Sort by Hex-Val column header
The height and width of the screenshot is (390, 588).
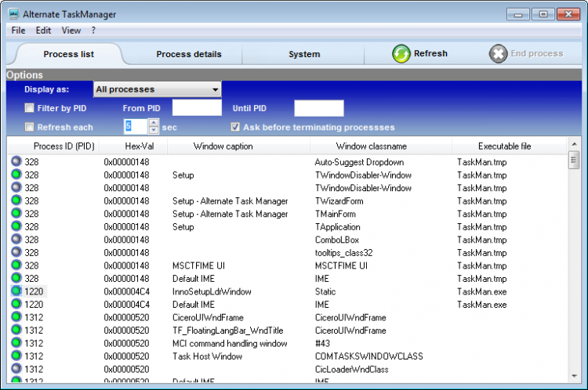[x=132, y=146]
